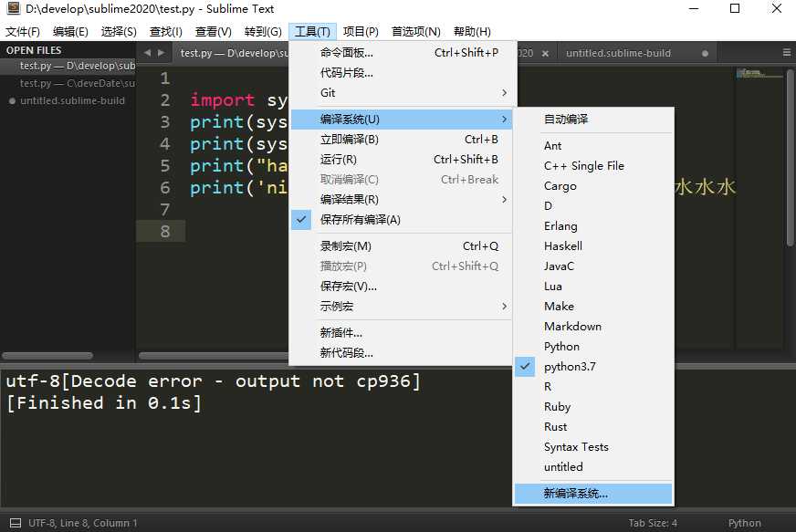Image resolution: width=796 pixels, height=532 pixels.
Task: Click the previous tab arrow icon
Action: 147,52
